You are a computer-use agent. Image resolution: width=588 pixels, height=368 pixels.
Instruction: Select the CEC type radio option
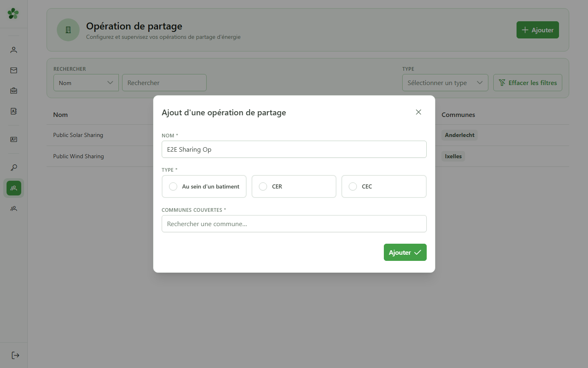pyautogui.click(x=384, y=186)
